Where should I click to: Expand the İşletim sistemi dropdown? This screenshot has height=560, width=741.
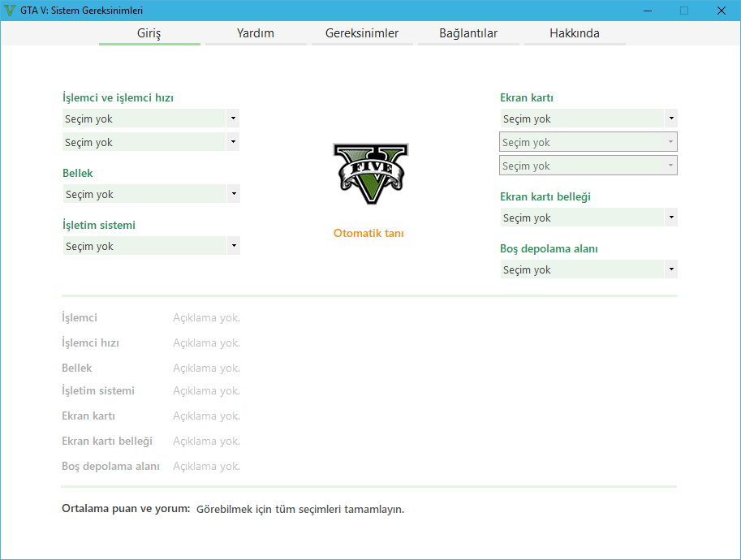(151, 246)
